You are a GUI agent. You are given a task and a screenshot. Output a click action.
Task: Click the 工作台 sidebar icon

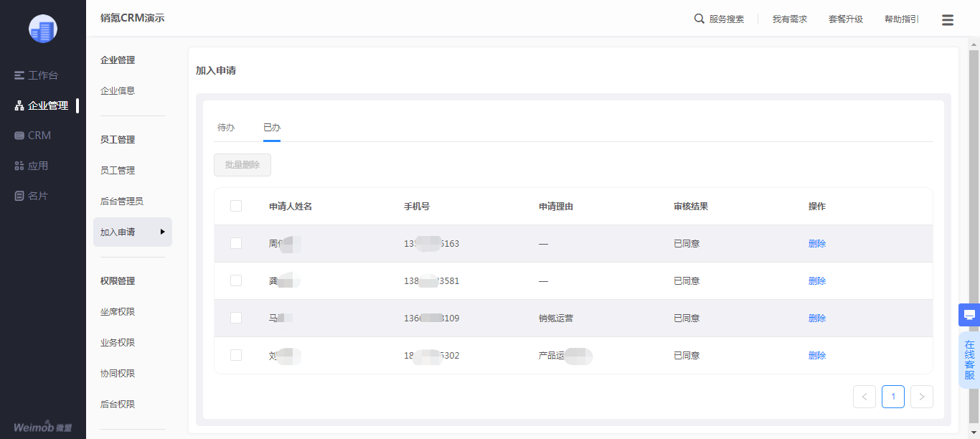[19, 75]
